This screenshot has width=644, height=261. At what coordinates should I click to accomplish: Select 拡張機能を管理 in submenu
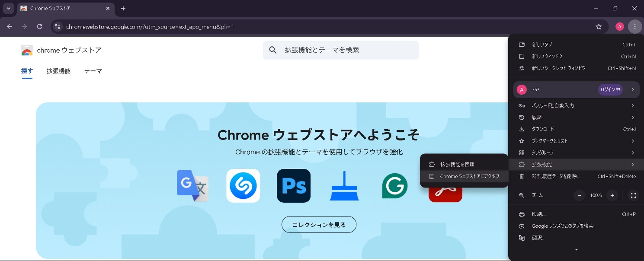(x=457, y=165)
